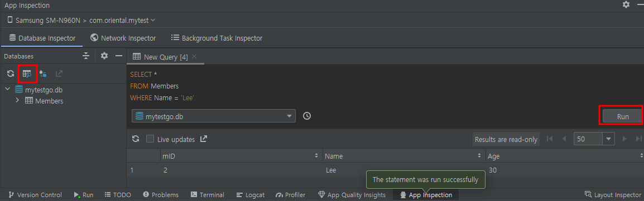
Task: Hide the Databases panel
Action: (x=119, y=56)
